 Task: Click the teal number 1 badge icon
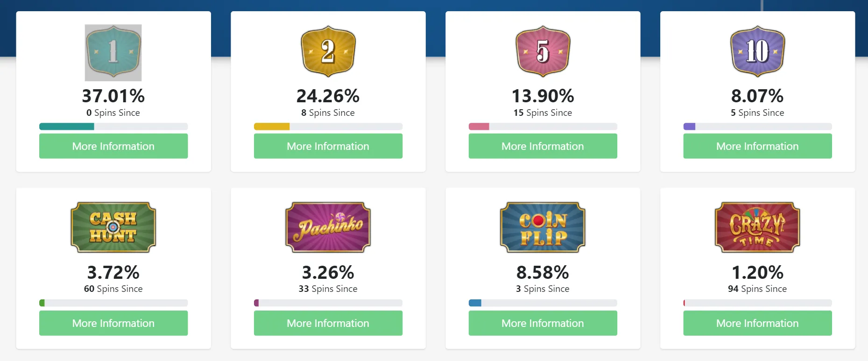point(113,52)
